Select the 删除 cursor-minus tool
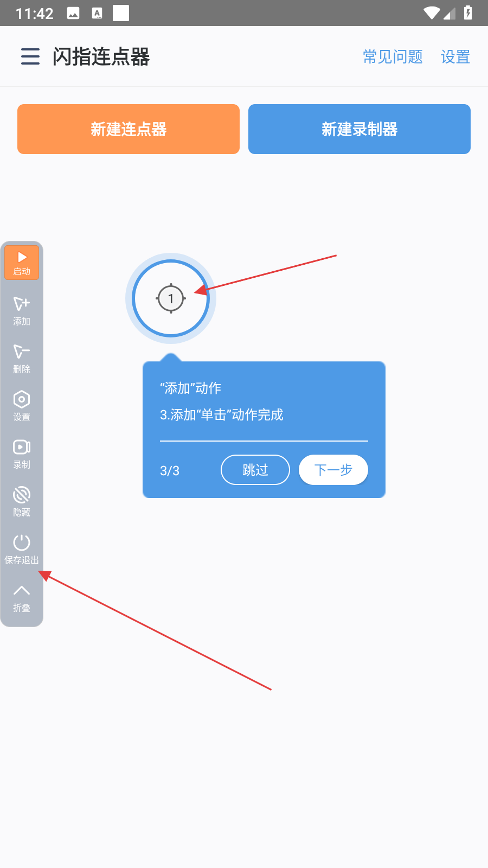The height and width of the screenshot is (868, 488). (x=22, y=358)
